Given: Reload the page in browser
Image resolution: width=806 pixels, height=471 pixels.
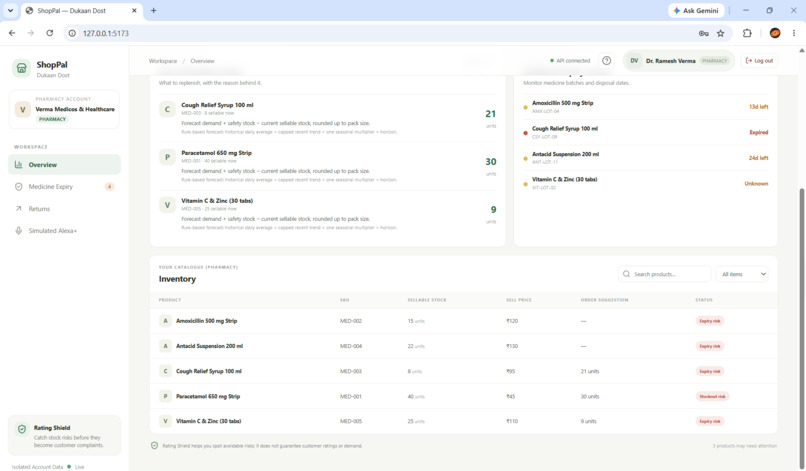Looking at the screenshot, I should tap(49, 33).
